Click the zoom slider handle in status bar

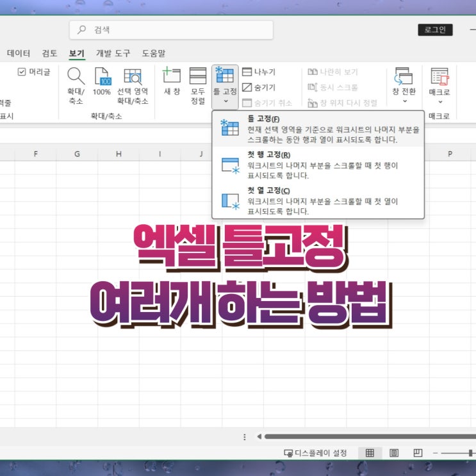pyautogui.click(x=470, y=453)
